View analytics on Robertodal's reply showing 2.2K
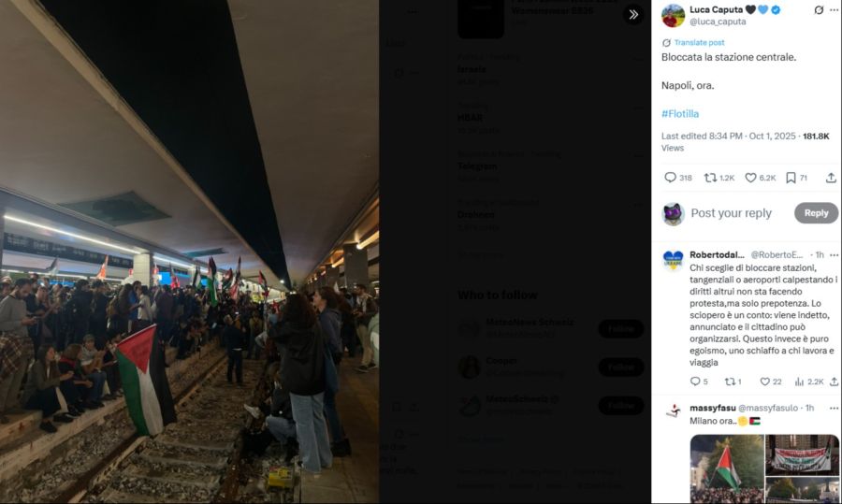This screenshot has height=504, width=842. click(x=808, y=382)
